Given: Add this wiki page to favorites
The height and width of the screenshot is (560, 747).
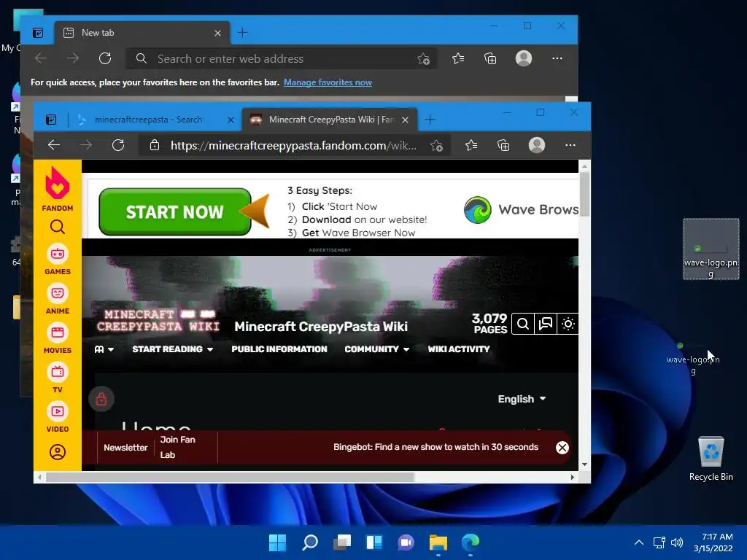Looking at the screenshot, I should click(436, 146).
